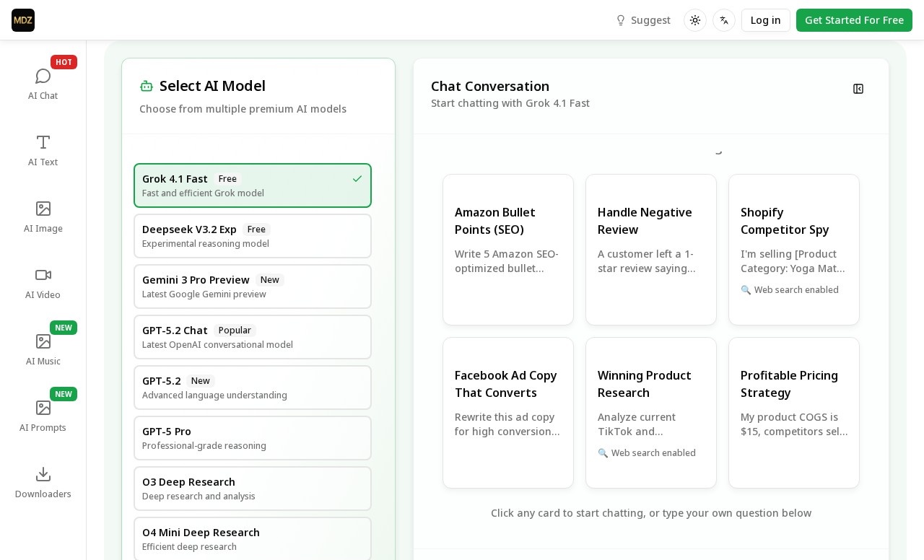Image resolution: width=924 pixels, height=560 pixels.
Task: Open the Amazon Bullet Points (SEO) card
Action: pos(508,250)
